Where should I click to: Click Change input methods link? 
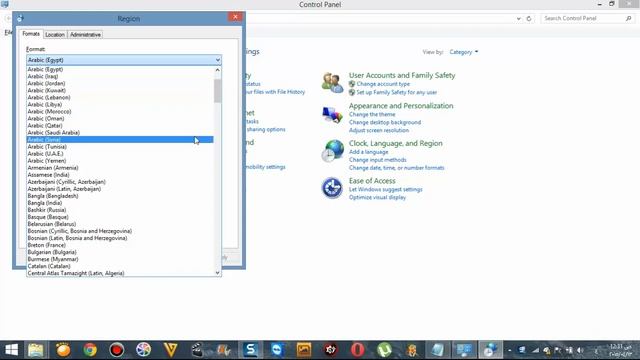[378, 160]
